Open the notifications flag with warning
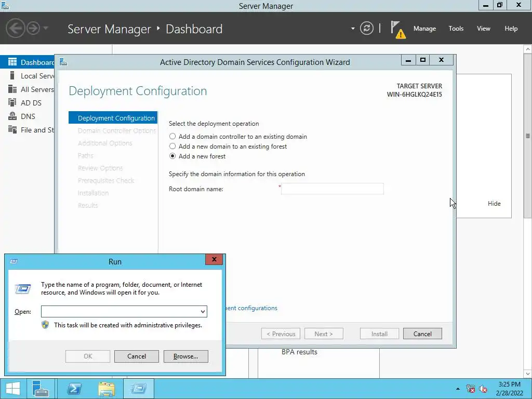This screenshot has width=532, height=399. 397,30
